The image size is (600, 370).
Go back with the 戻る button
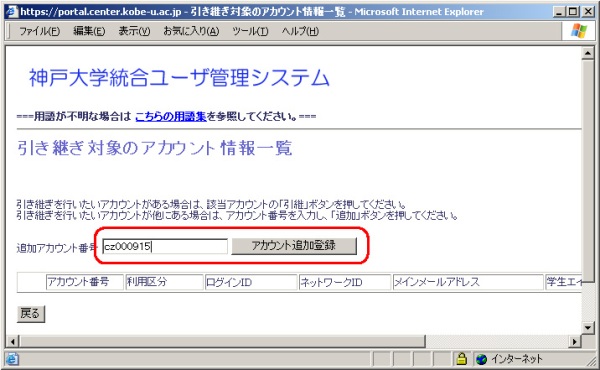31,314
